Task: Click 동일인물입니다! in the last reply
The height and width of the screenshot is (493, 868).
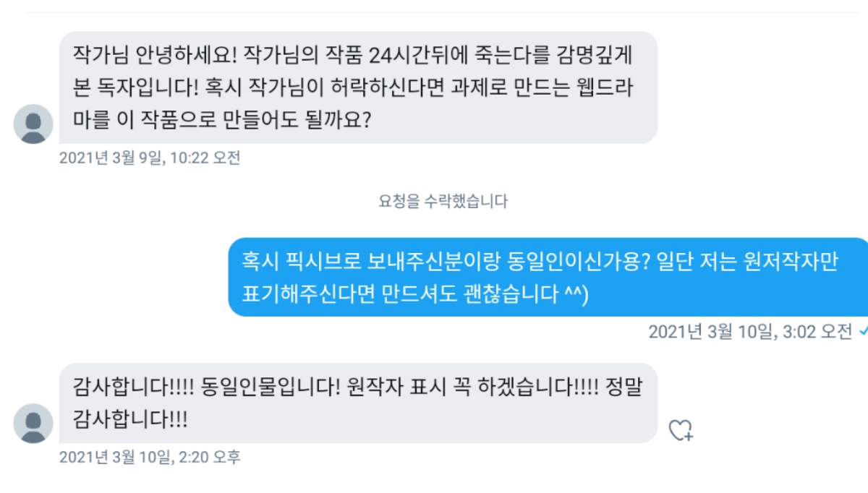Action: [271, 387]
